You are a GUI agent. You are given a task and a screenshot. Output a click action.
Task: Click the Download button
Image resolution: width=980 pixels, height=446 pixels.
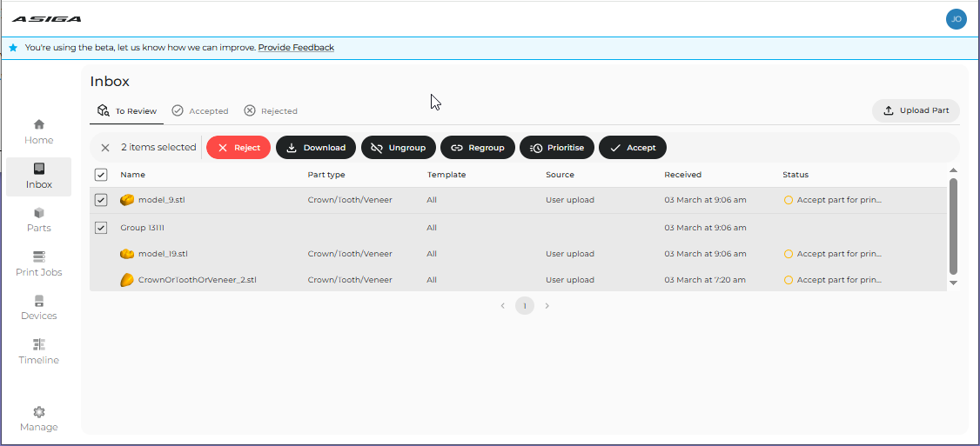point(316,148)
